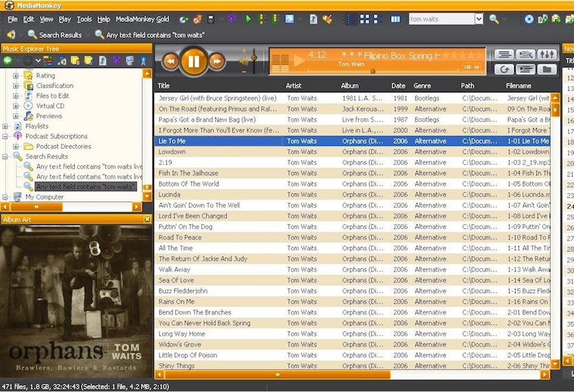Skip to the next track
The width and height of the screenshot is (574, 392).
[x=217, y=62]
